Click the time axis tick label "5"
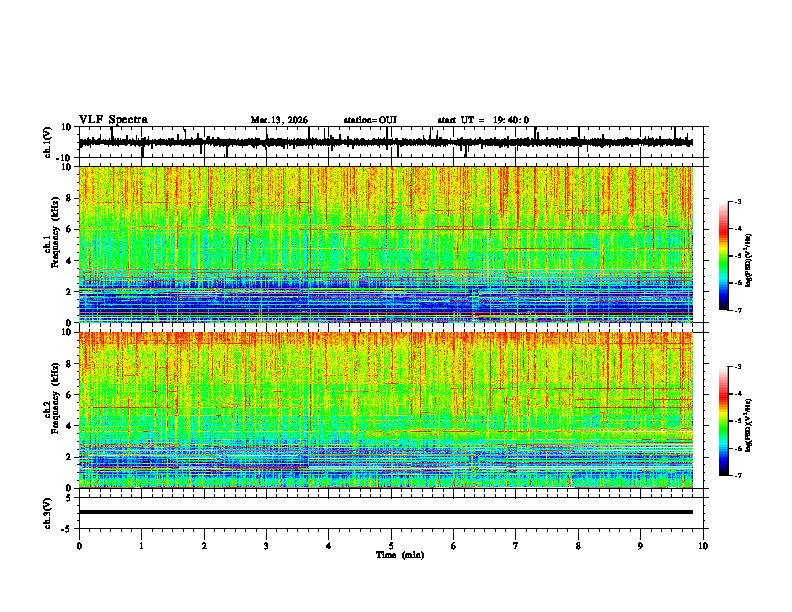This screenshot has width=792, height=612. click(391, 546)
